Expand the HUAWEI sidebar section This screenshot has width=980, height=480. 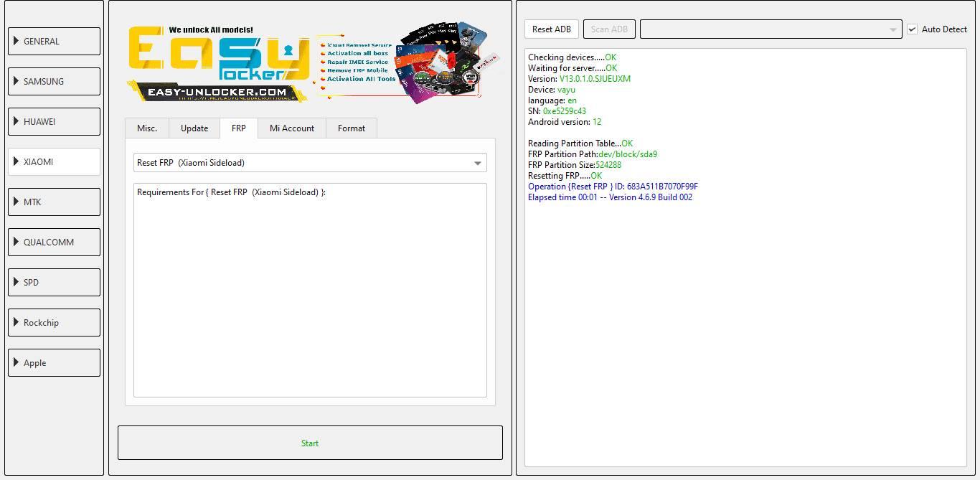point(54,121)
